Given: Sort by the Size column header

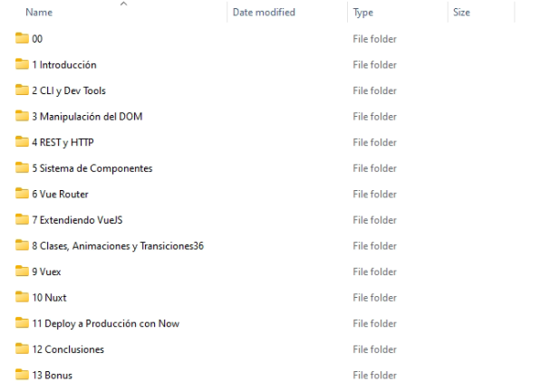Looking at the screenshot, I should click(461, 13).
